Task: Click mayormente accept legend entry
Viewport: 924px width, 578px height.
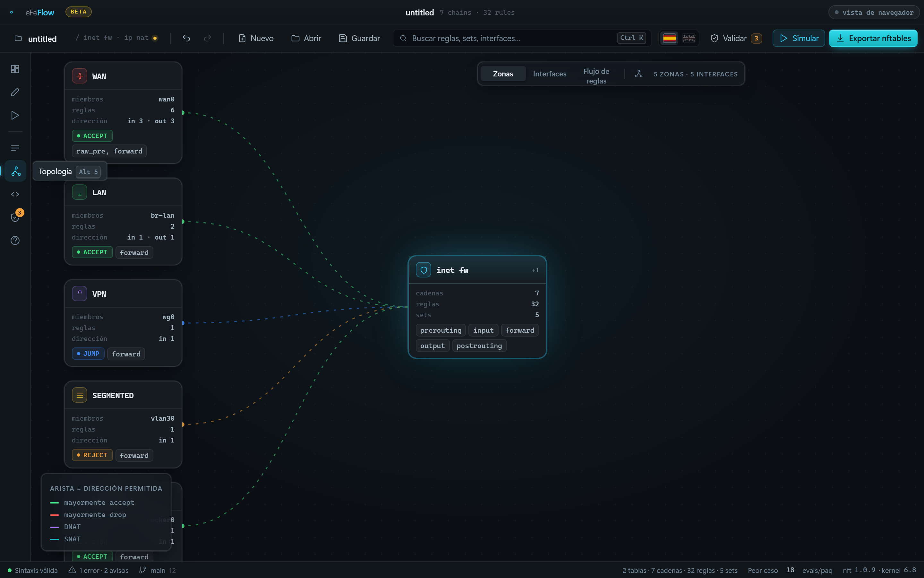Action: 92,502
